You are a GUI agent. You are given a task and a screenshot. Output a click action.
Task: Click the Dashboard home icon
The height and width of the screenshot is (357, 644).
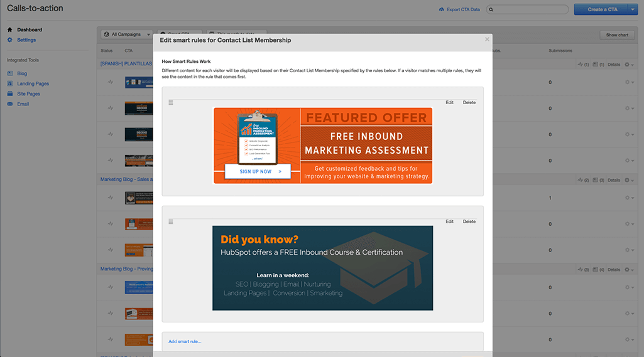(10, 29)
